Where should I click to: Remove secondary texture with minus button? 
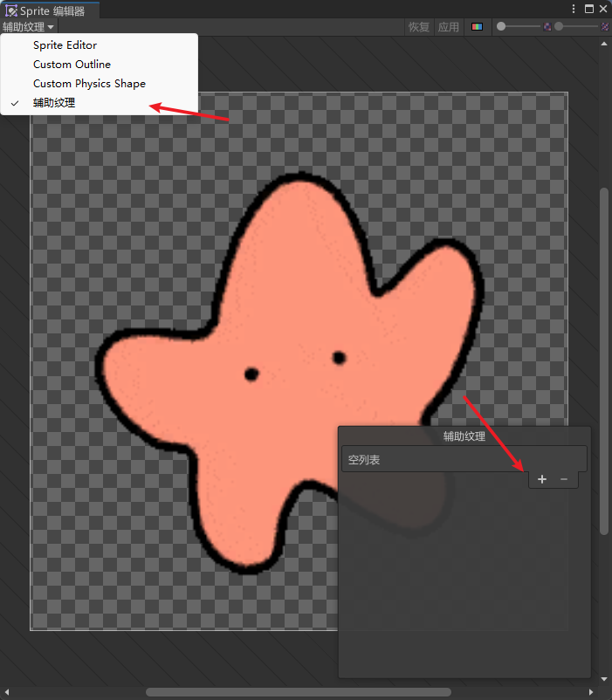coord(564,479)
